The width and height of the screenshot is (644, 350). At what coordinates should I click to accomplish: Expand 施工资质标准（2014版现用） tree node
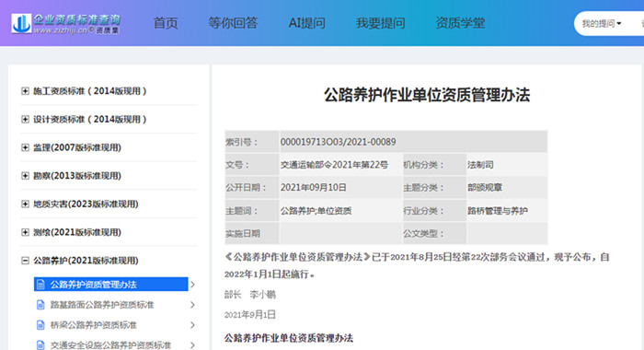click(25, 91)
